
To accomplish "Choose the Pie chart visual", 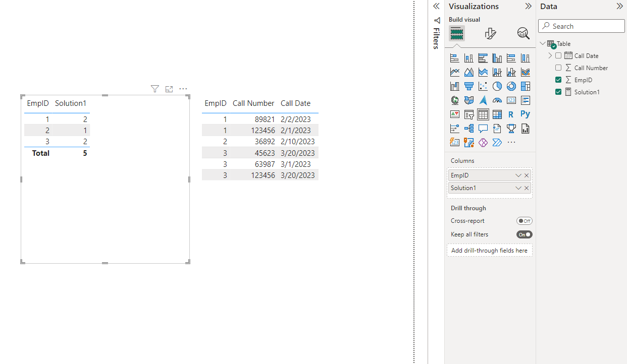I will (x=497, y=86).
